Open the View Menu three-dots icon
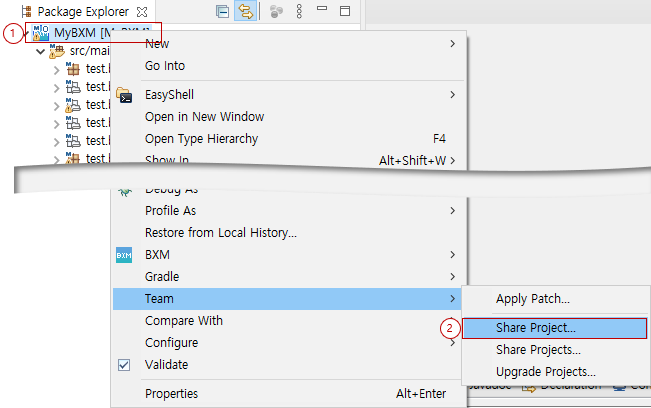This screenshot has height=408, width=651. tap(298, 11)
